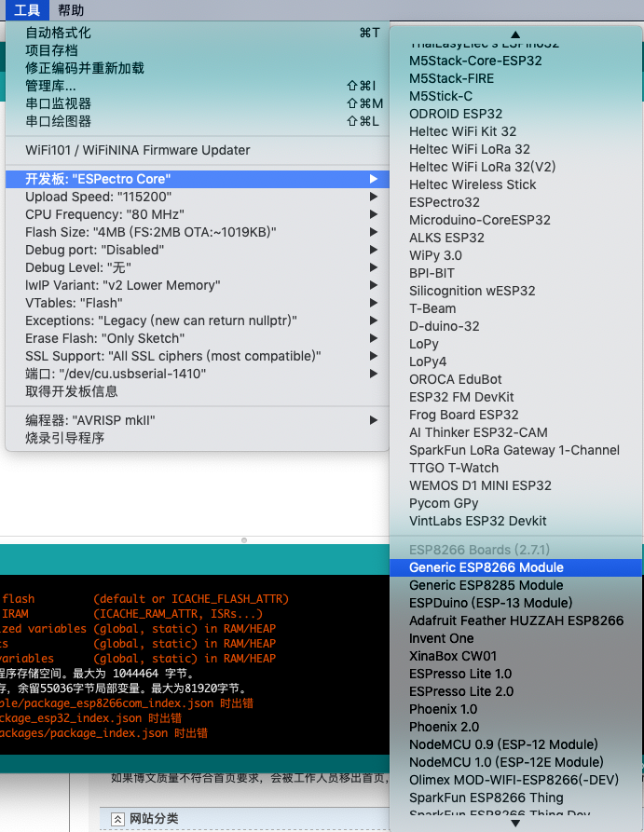Open 管理库... library manager
644x832 pixels.
[x=197, y=86]
